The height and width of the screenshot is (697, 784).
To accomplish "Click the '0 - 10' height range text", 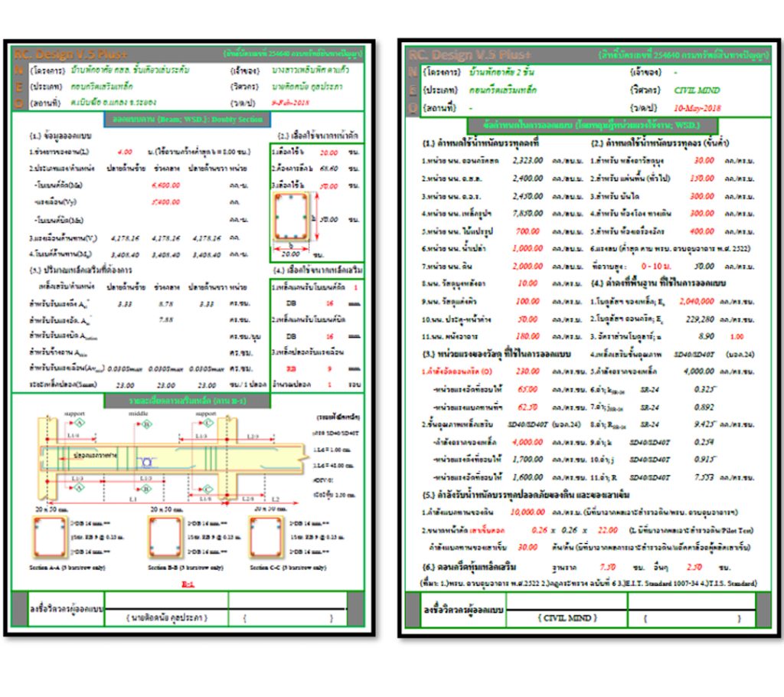I will coord(656,267).
